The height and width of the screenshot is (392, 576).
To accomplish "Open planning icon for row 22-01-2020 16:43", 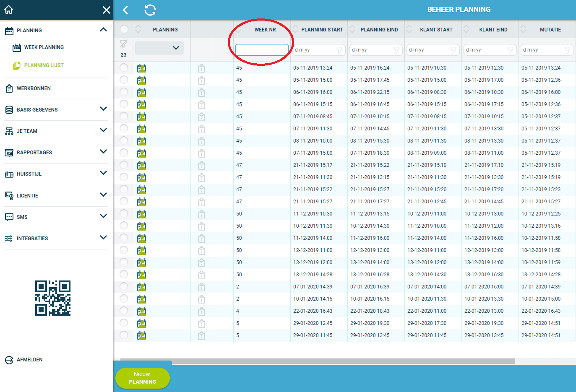I will tap(142, 311).
